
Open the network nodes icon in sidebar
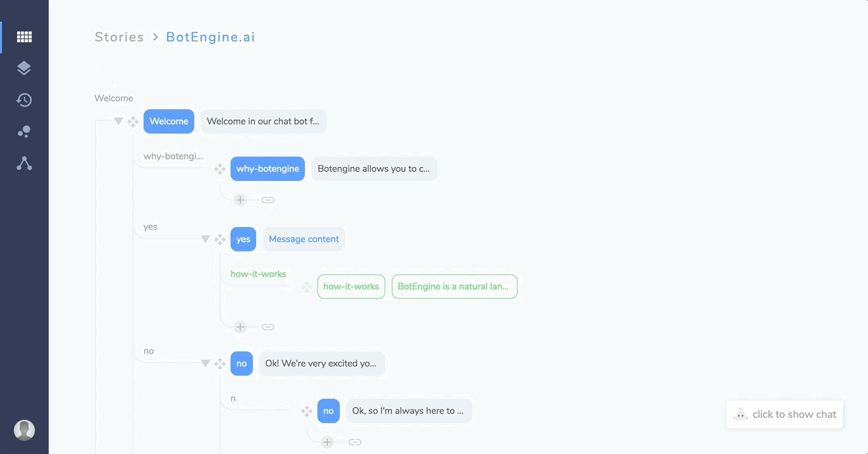click(x=24, y=163)
